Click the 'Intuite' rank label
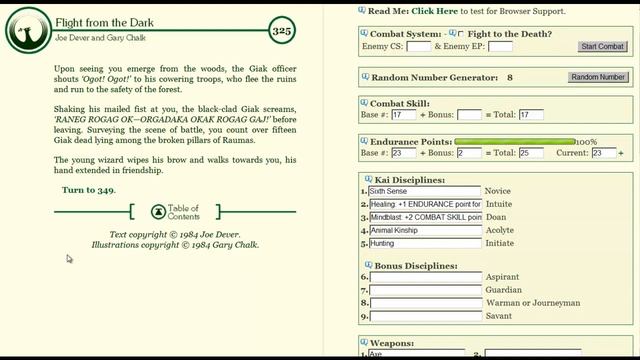Viewport: 640px width, 360px height. tap(499, 204)
